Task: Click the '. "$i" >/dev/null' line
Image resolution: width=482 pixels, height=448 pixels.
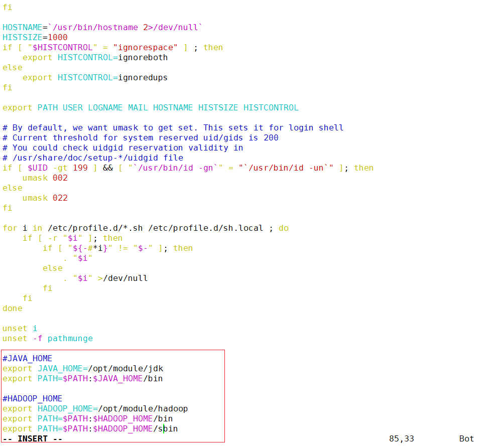Action: coord(105,278)
